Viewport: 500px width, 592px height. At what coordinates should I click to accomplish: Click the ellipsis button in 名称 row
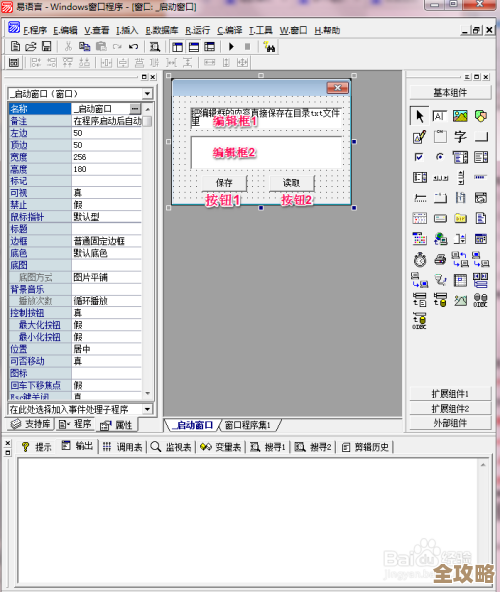tap(135, 109)
